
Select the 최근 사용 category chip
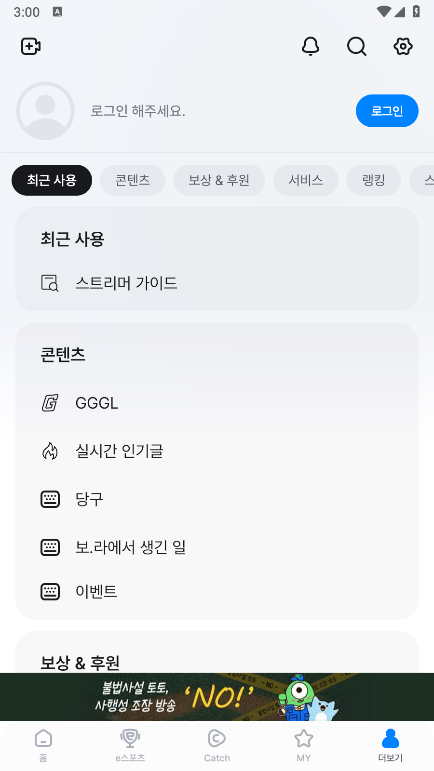coord(52,180)
